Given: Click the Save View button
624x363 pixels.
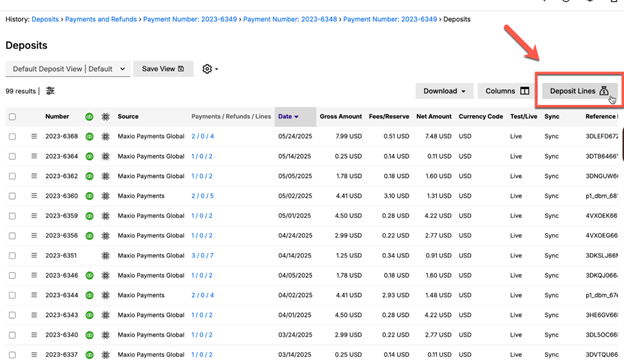Looking at the screenshot, I should (x=163, y=69).
